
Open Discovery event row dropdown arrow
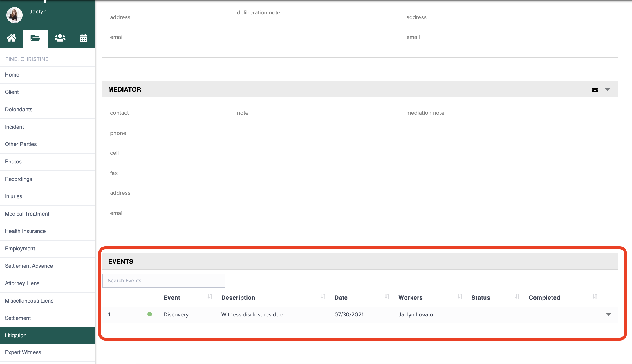[x=609, y=314]
